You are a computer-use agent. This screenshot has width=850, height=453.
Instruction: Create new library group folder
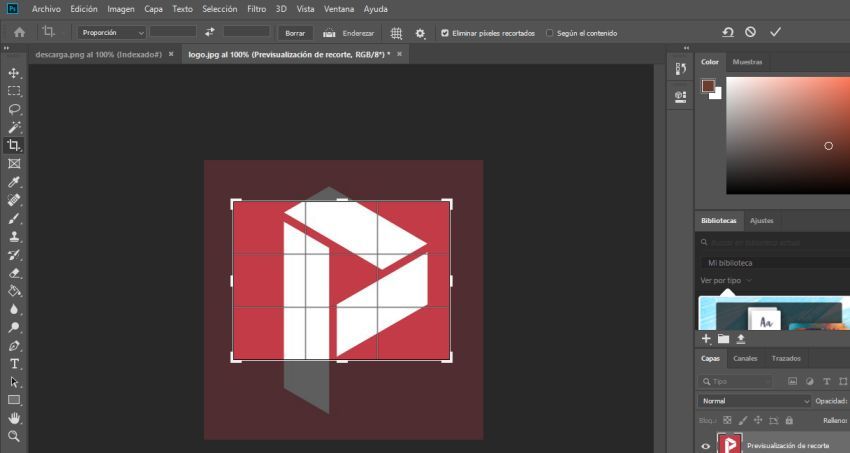pyautogui.click(x=723, y=339)
